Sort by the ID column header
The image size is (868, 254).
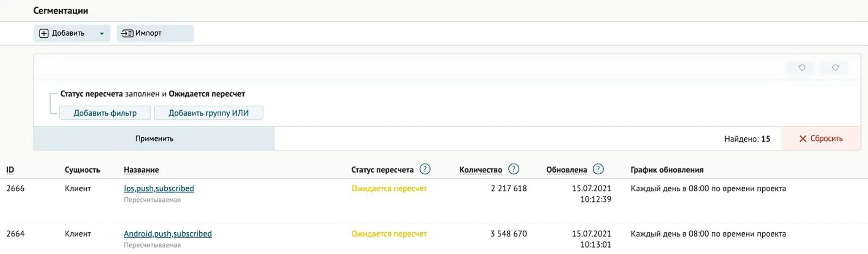point(10,170)
